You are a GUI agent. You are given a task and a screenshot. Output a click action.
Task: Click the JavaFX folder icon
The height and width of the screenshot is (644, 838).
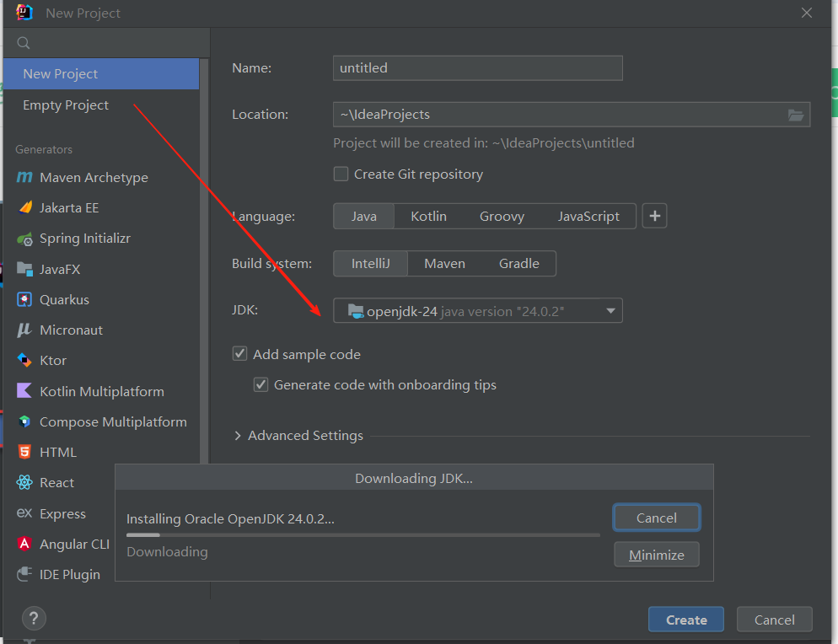click(x=24, y=269)
